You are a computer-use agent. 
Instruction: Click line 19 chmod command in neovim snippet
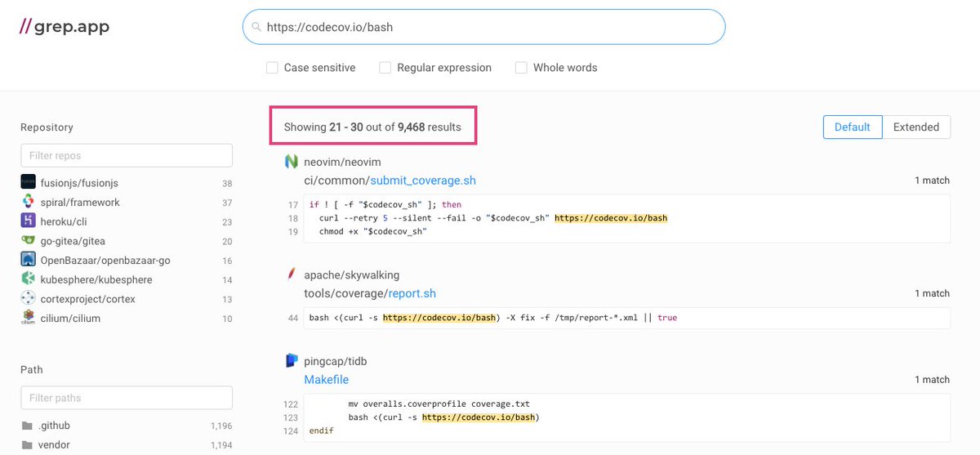click(x=373, y=231)
